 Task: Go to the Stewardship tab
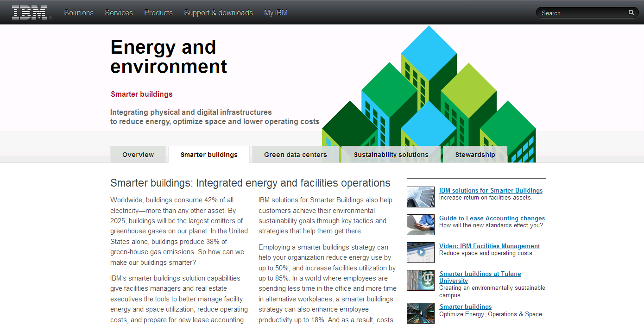coord(475,155)
